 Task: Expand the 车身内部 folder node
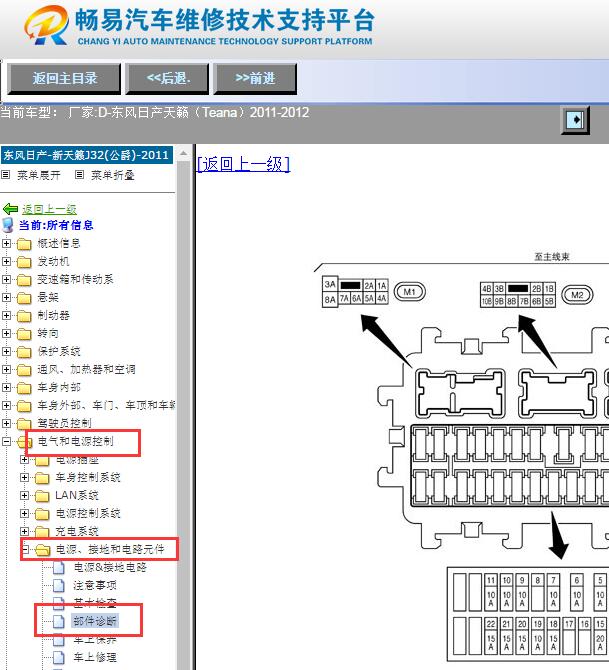(x=6, y=388)
